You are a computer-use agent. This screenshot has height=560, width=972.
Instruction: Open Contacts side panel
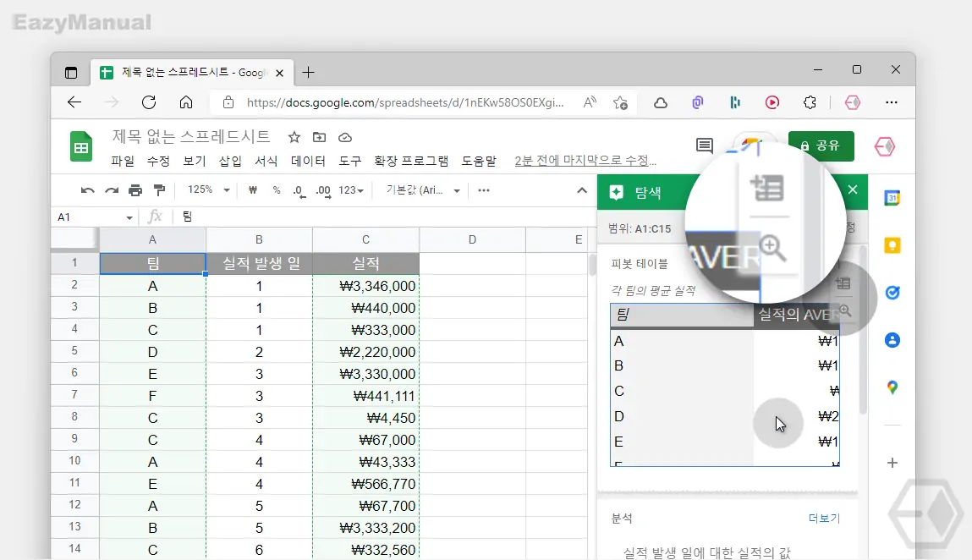point(892,340)
